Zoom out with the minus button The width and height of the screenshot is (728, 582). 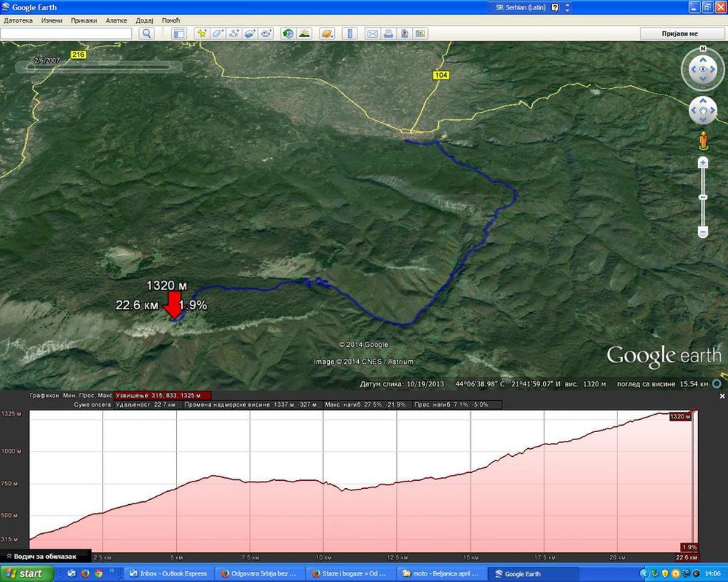pos(703,231)
